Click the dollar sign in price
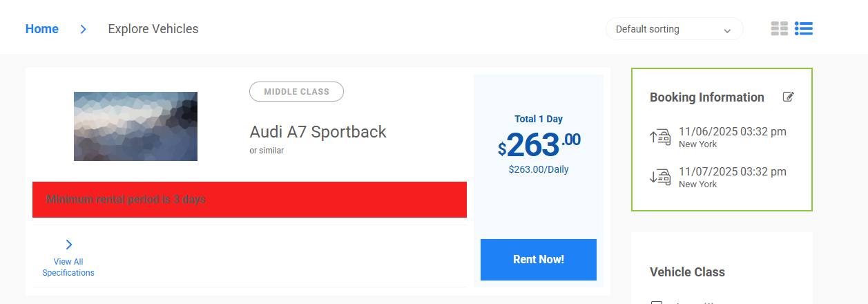The width and height of the screenshot is (868, 304). [x=502, y=149]
